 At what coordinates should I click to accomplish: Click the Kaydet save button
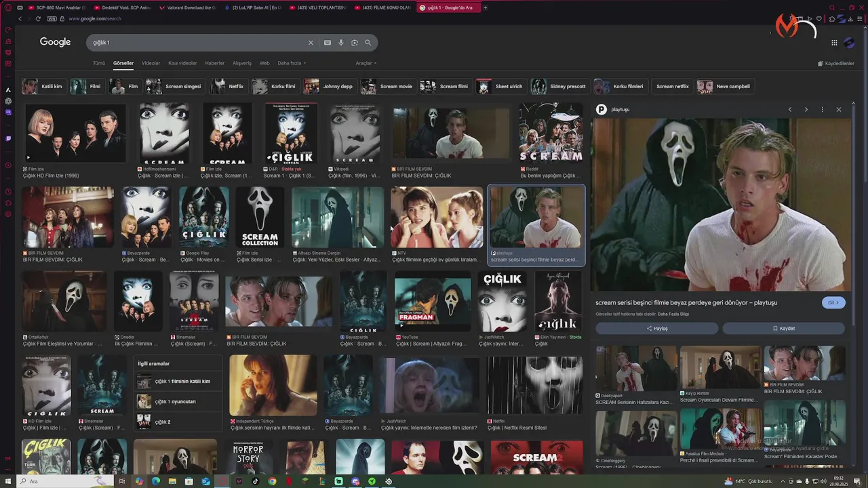coord(783,329)
